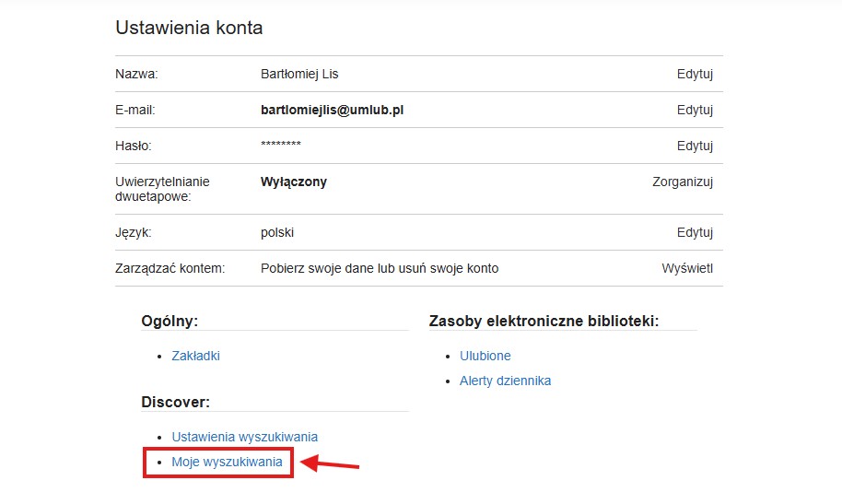Click the red arrow annotation

pos(330,463)
